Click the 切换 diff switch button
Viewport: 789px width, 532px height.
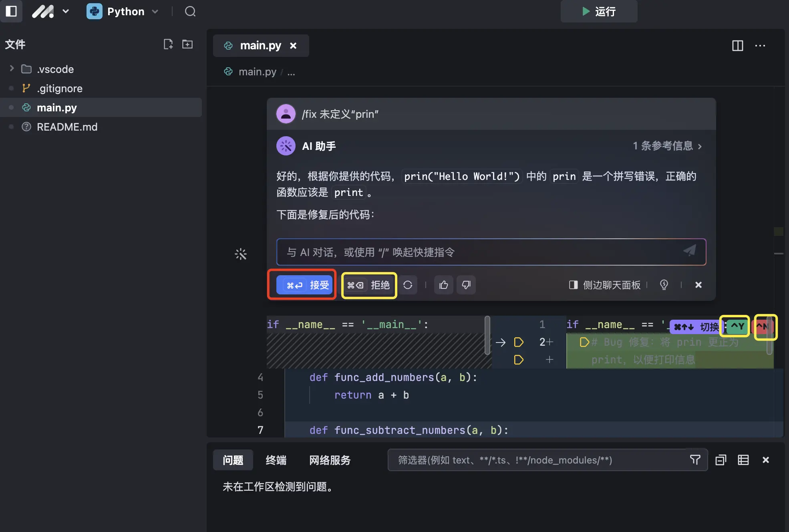[x=696, y=327]
